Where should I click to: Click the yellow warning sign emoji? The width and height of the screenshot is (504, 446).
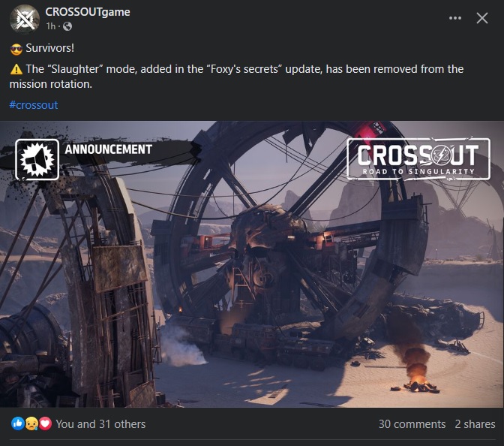point(16,69)
